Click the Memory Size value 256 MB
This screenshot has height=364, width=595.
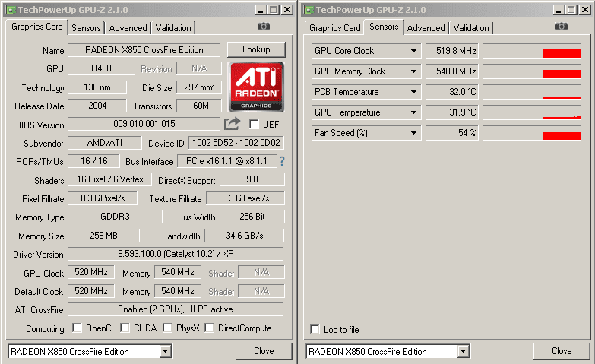[103, 236]
